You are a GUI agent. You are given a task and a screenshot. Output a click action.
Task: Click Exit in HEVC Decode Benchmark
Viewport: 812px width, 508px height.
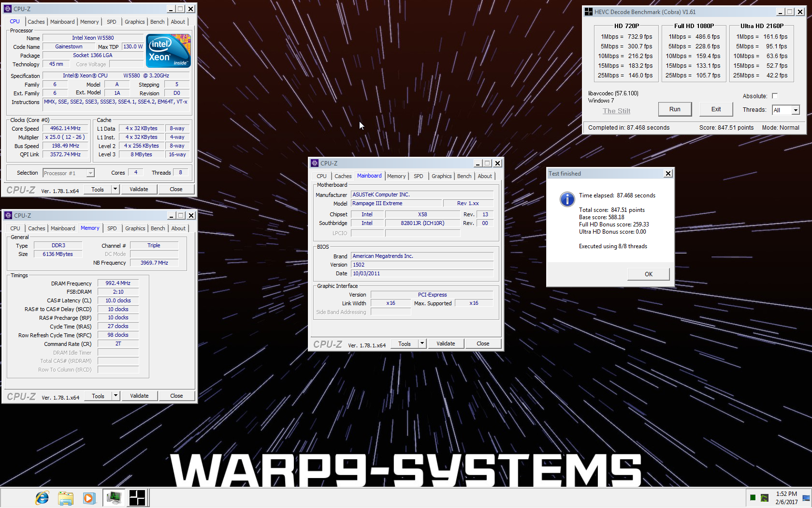point(716,109)
